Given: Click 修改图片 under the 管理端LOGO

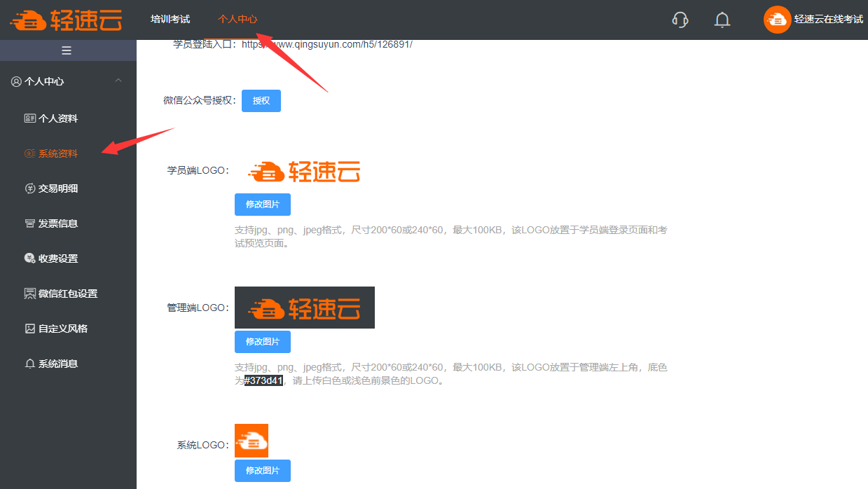Looking at the screenshot, I should [262, 342].
